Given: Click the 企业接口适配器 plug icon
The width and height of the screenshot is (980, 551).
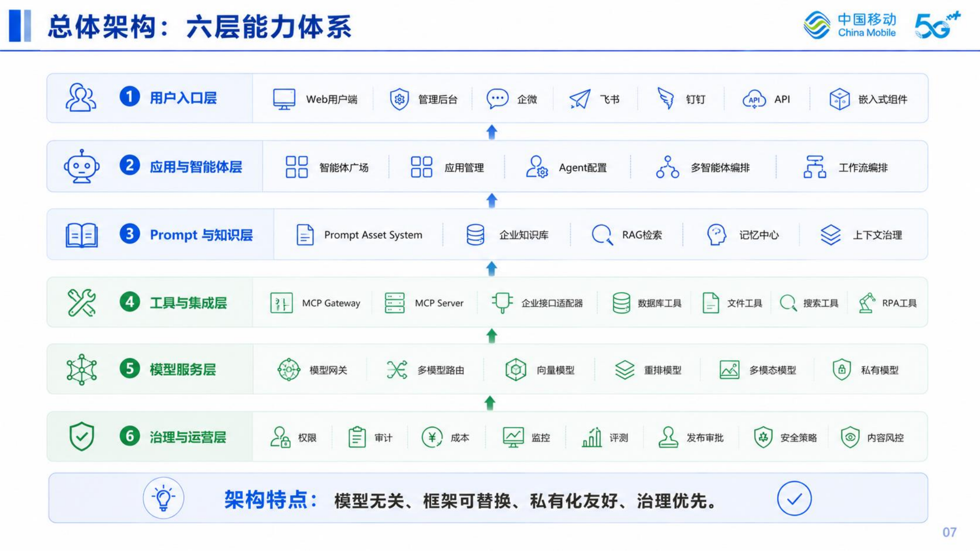Looking at the screenshot, I should point(502,303).
